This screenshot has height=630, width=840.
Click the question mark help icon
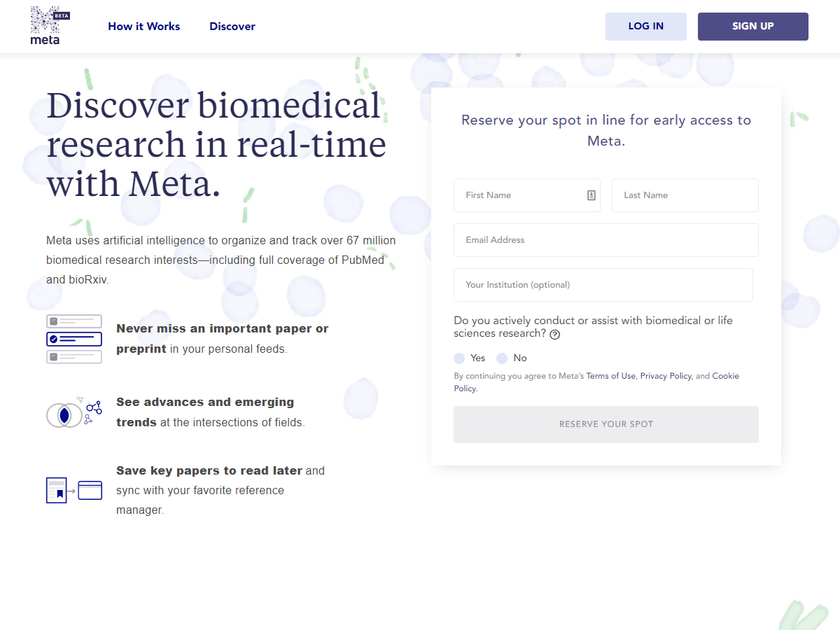click(555, 335)
